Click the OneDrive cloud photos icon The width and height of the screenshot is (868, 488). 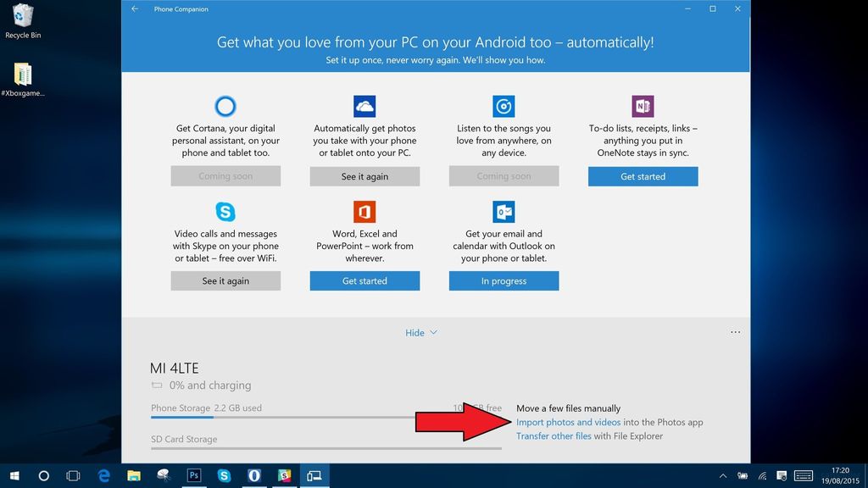click(364, 106)
